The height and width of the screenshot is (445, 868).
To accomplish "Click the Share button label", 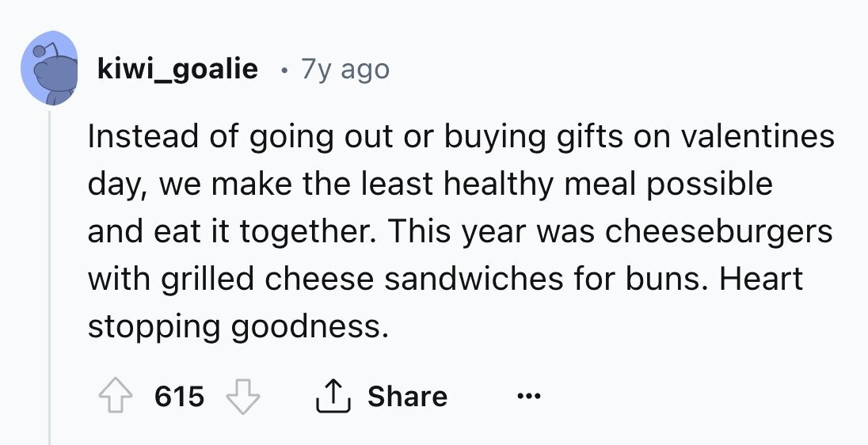I will [407, 396].
